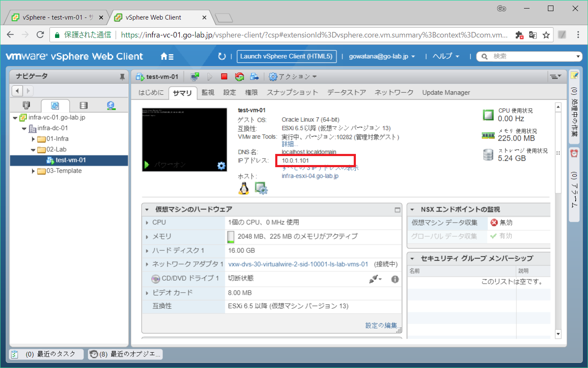
Task: Open the VM console icon in toolbar
Action: 195,77
